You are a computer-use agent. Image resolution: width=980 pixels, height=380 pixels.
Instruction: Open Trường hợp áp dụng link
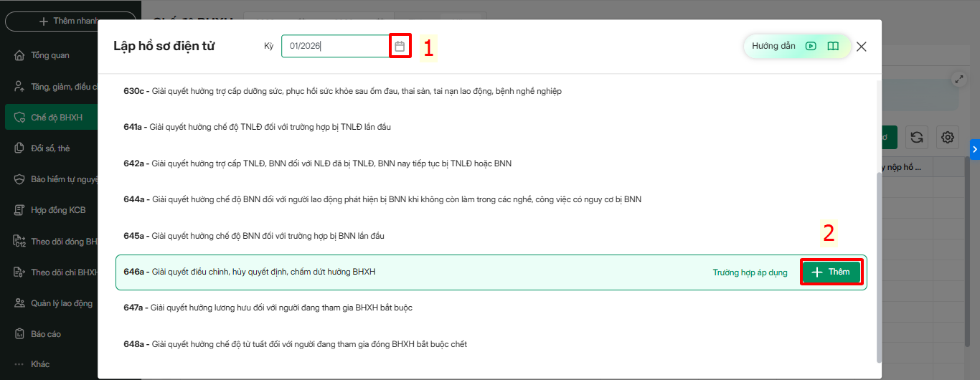(x=750, y=272)
